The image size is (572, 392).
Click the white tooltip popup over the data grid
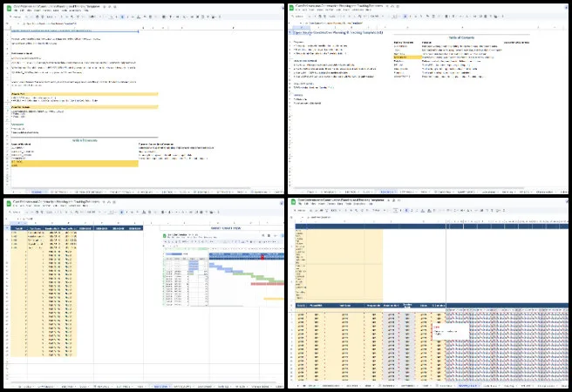pos(452,332)
